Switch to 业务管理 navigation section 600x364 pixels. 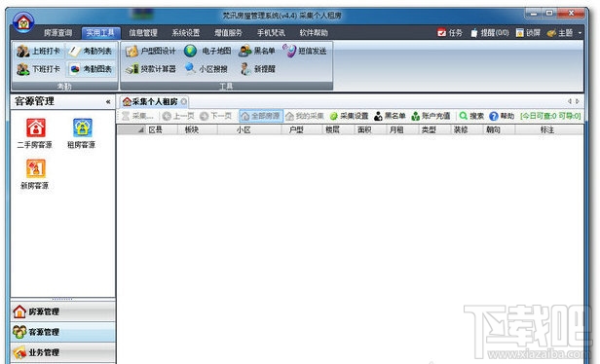62,352
